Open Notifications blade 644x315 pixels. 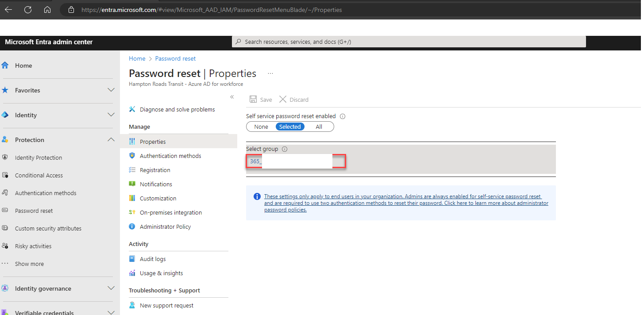pyautogui.click(x=156, y=184)
